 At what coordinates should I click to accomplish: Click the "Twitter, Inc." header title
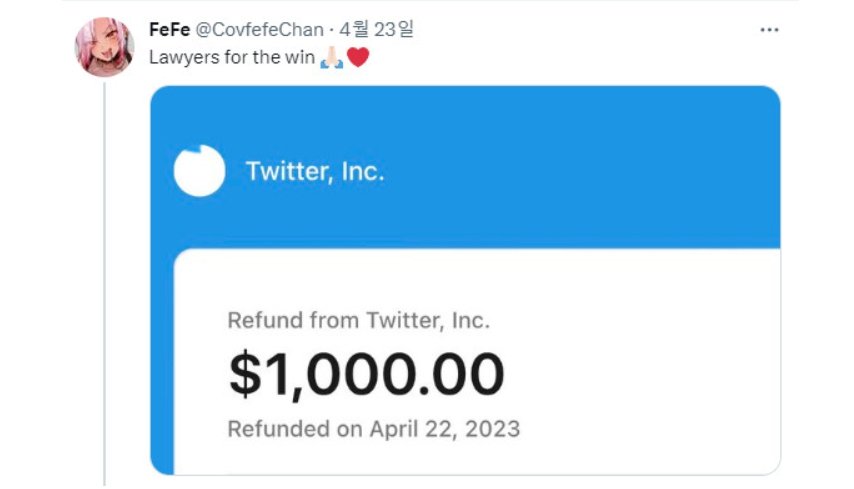[x=315, y=171]
